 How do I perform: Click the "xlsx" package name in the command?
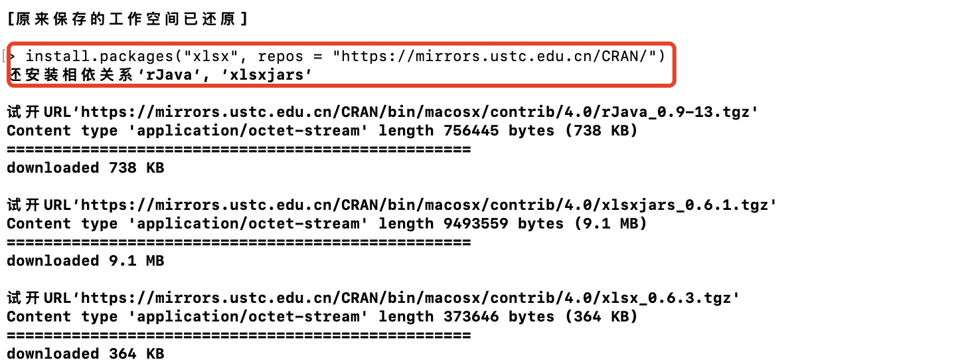tap(211, 57)
